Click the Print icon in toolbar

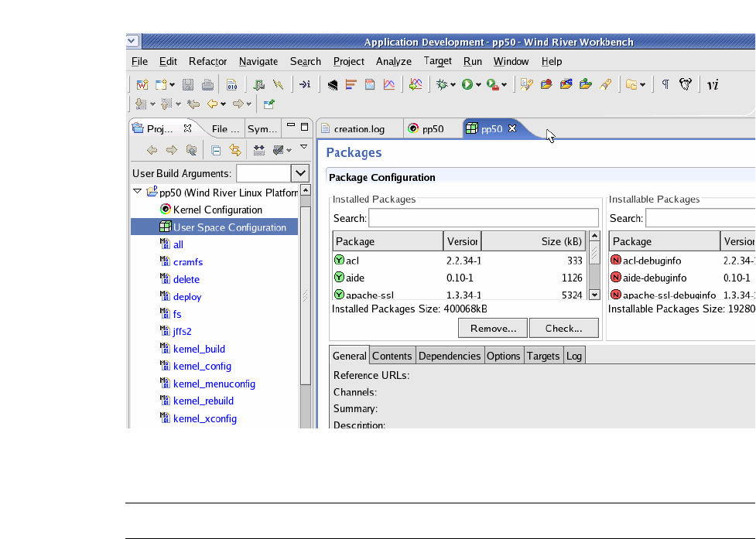coord(208,85)
